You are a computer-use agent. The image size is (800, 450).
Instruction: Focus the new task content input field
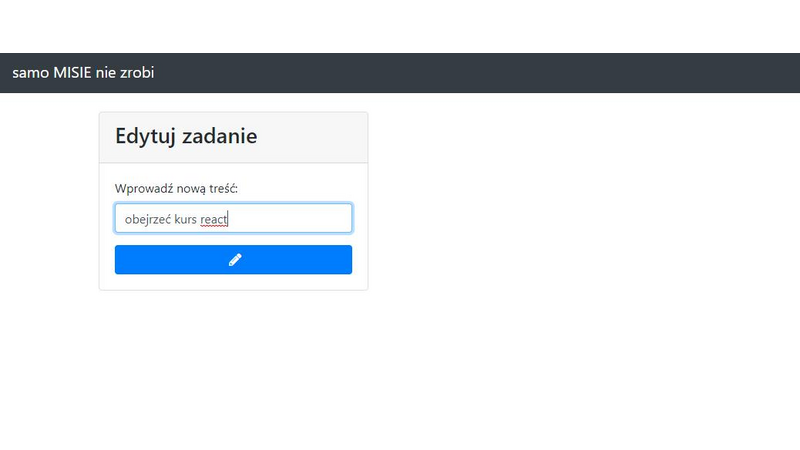233,218
